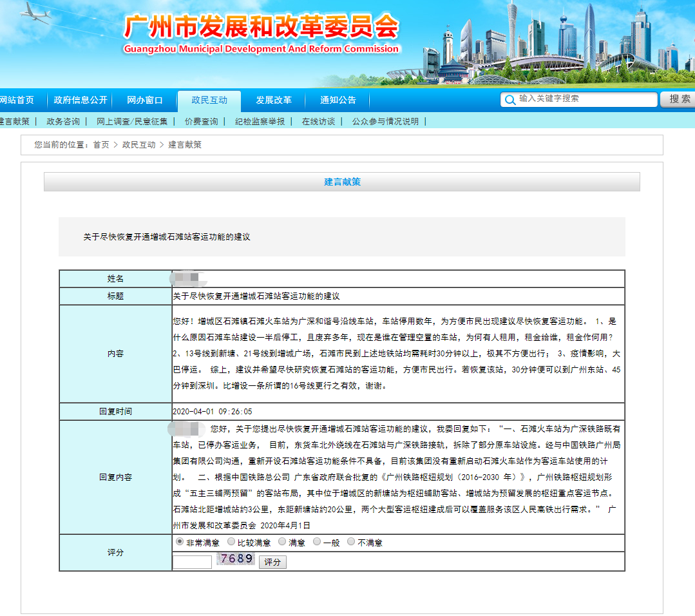The height and width of the screenshot is (616, 695).
Task: Click the search magnifier icon
Action: [x=510, y=100]
